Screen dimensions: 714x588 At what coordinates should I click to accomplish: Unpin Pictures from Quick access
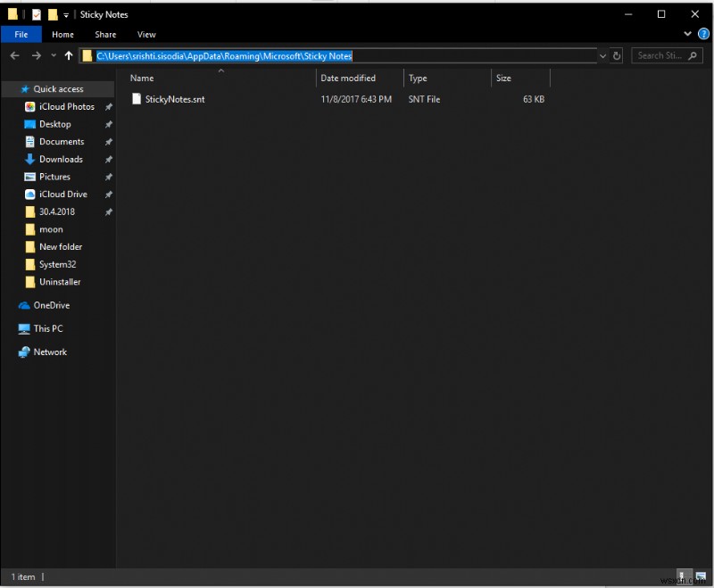108,177
